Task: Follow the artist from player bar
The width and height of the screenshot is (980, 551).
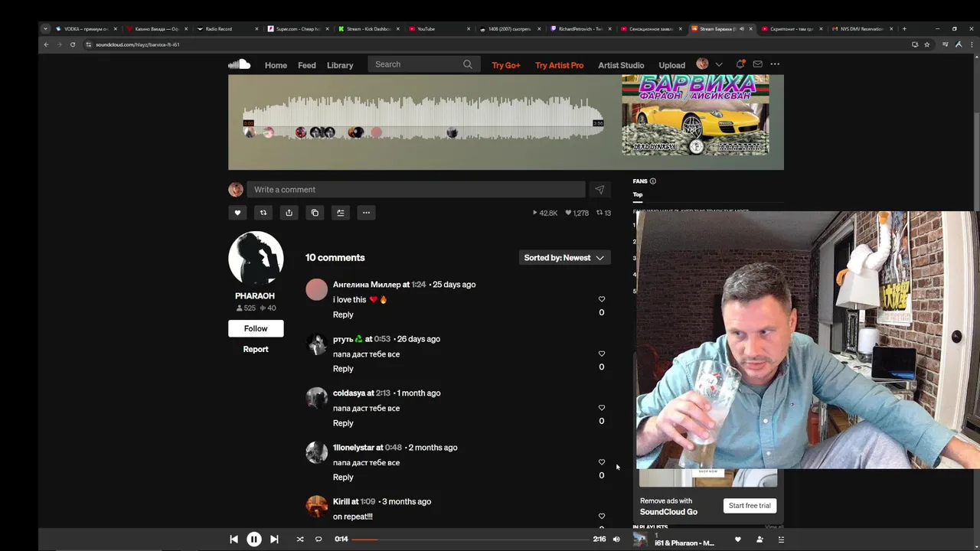Action: tap(759, 540)
